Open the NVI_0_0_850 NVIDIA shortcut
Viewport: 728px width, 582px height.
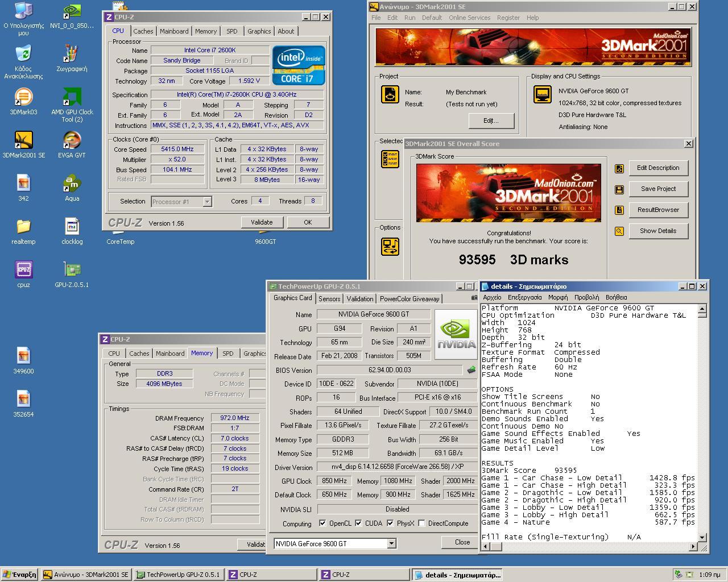coord(72,11)
